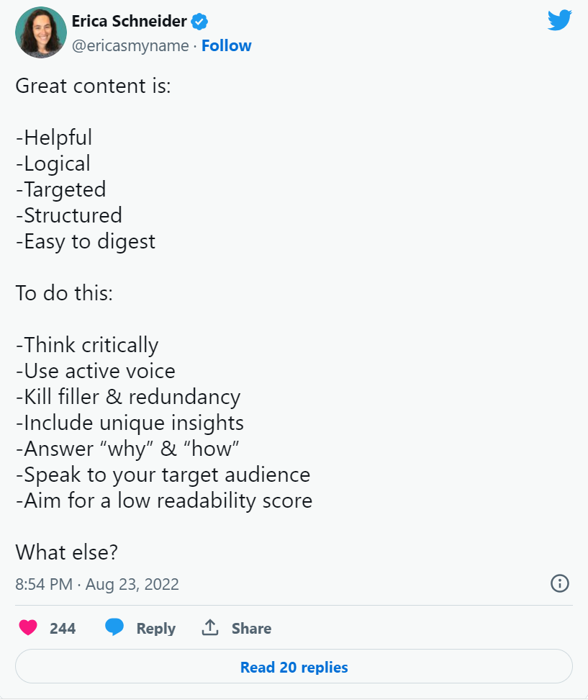Image resolution: width=588 pixels, height=700 pixels.
Task: Click the '-Kill filler & redundancy' line
Action: pyautogui.click(x=128, y=397)
